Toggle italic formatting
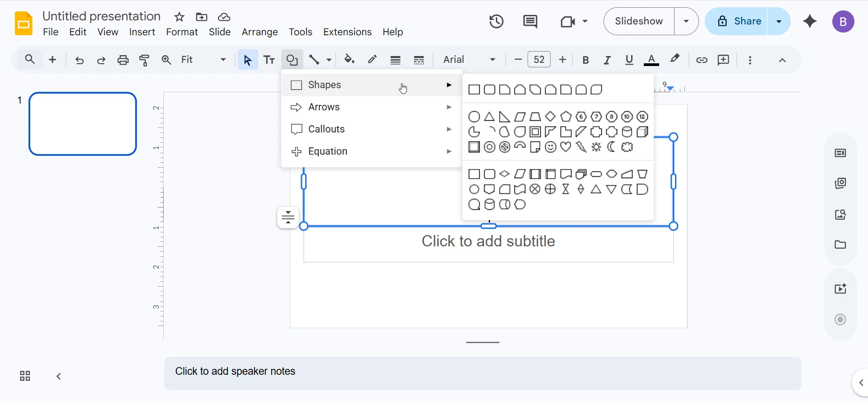Image resolution: width=868 pixels, height=401 pixels. click(x=607, y=60)
